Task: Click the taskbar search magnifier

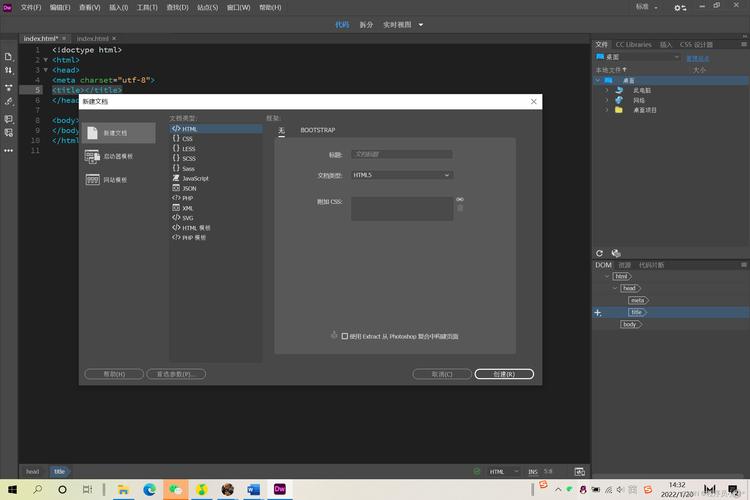Action: point(37,489)
